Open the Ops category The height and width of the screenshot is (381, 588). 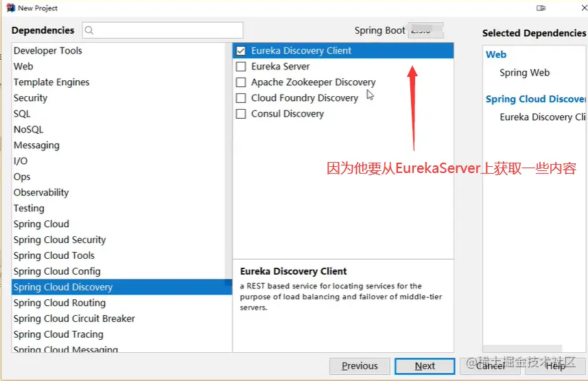click(118, 177)
